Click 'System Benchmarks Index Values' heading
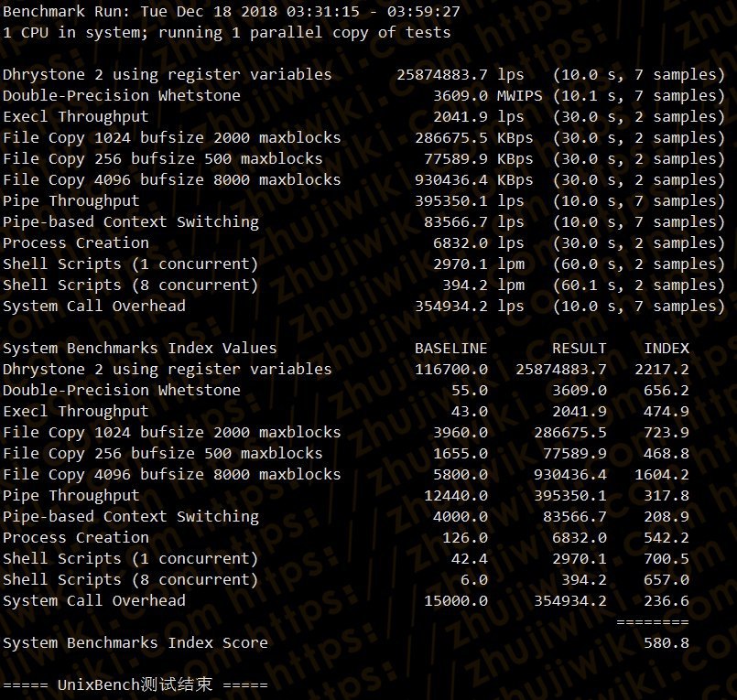Viewport: 737px width, 700px height. (140, 348)
